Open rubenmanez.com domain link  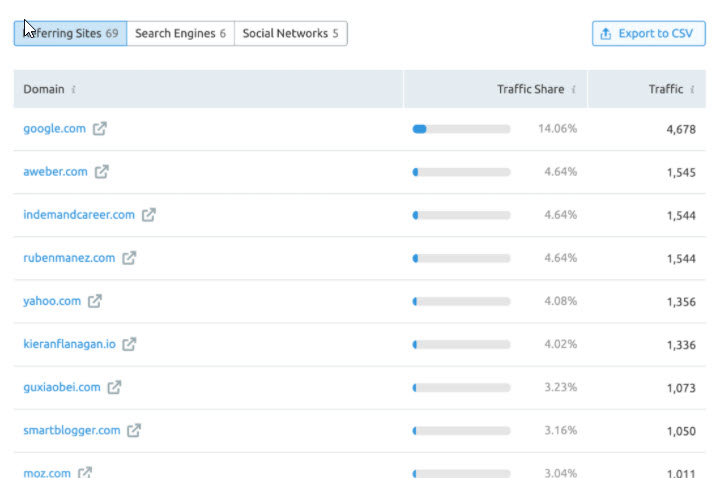coord(69,258)
